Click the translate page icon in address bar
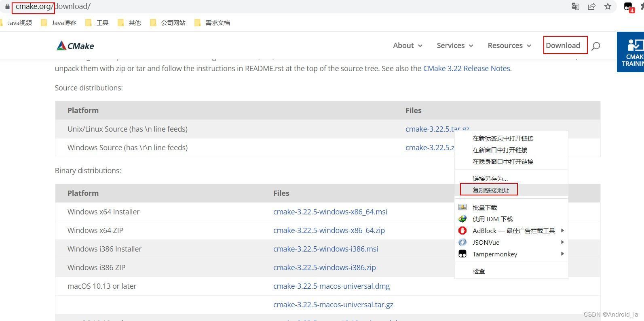 (575, 6)
